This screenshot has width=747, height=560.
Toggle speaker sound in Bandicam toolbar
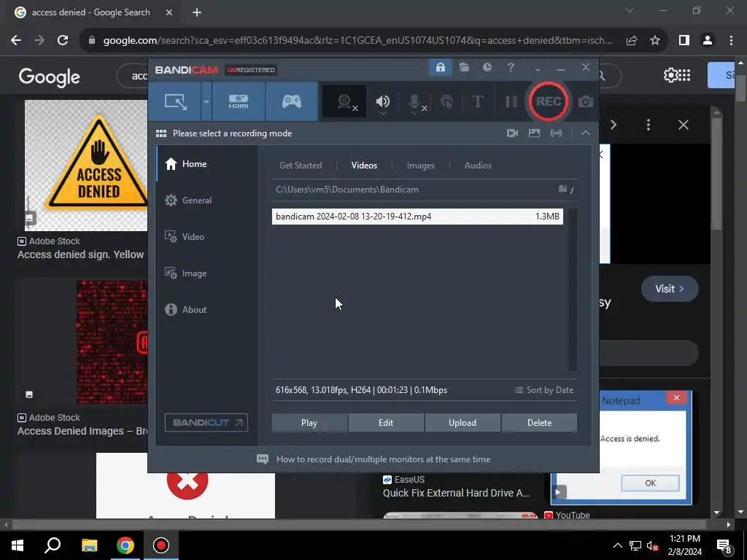tap(382, 101)
